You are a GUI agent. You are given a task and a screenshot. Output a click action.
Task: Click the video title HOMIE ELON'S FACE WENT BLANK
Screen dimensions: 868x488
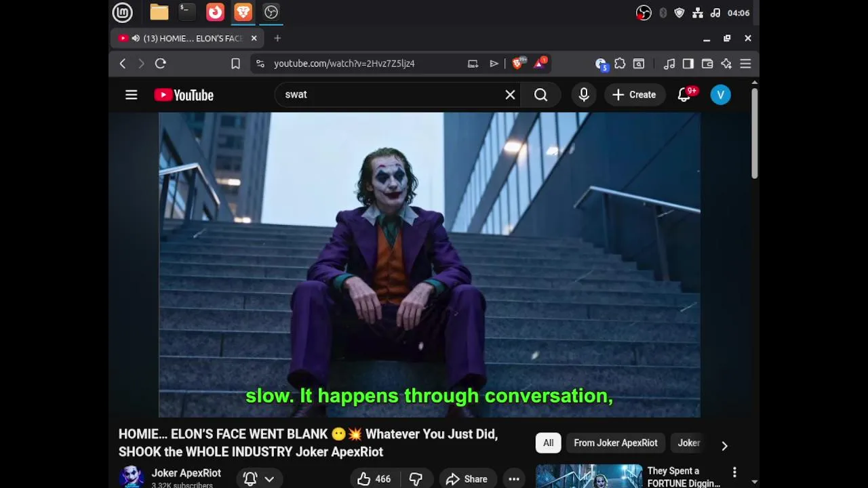309,443
